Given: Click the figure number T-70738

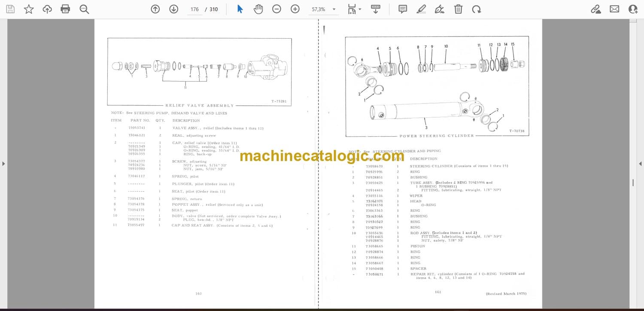Looking at the screenshot, I should [x=517, y=131].
